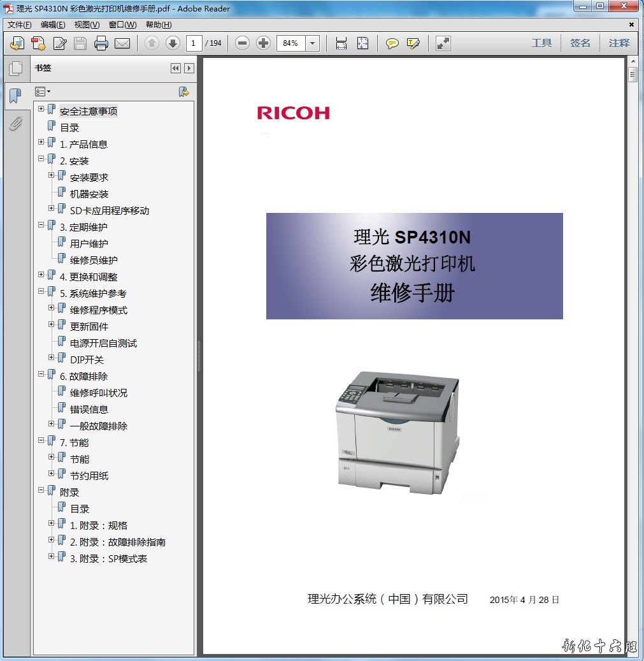644x661 pixels.
Task: Open the 注释 pane
Action: [x=619, y=43]
